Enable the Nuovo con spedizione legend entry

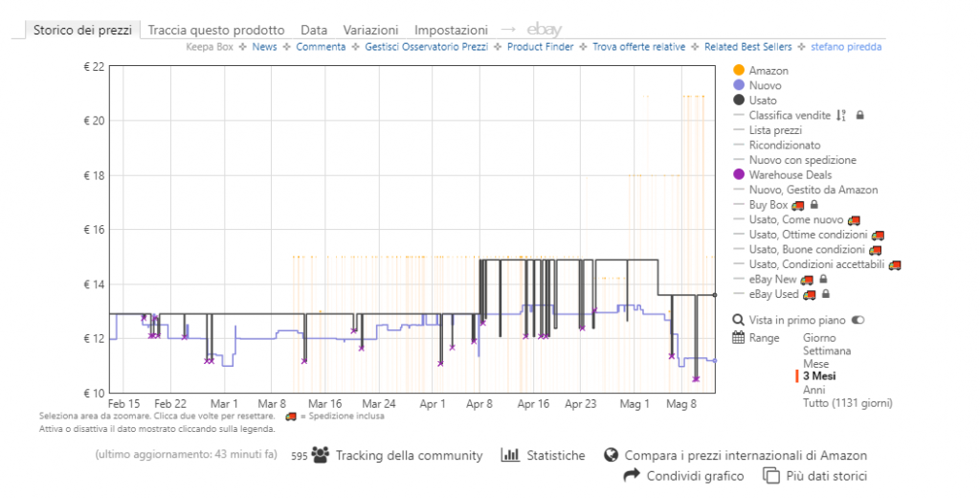pos(802,160)
